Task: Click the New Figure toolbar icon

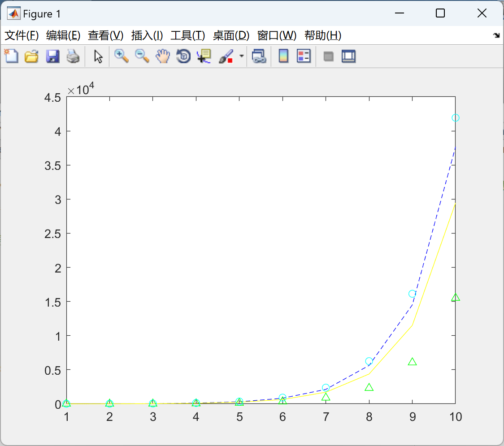Action: [11, 56]
